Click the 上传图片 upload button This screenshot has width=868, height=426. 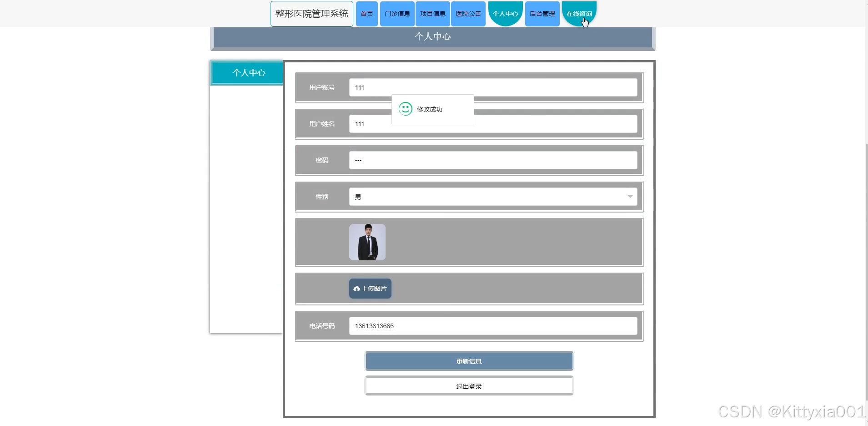pyautogui.click(x=370, y=289)
